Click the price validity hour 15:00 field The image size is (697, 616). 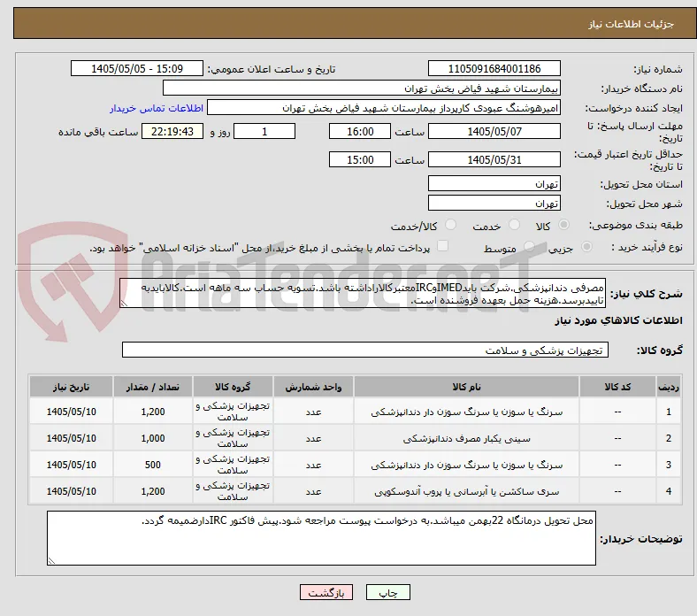point(360,159)
